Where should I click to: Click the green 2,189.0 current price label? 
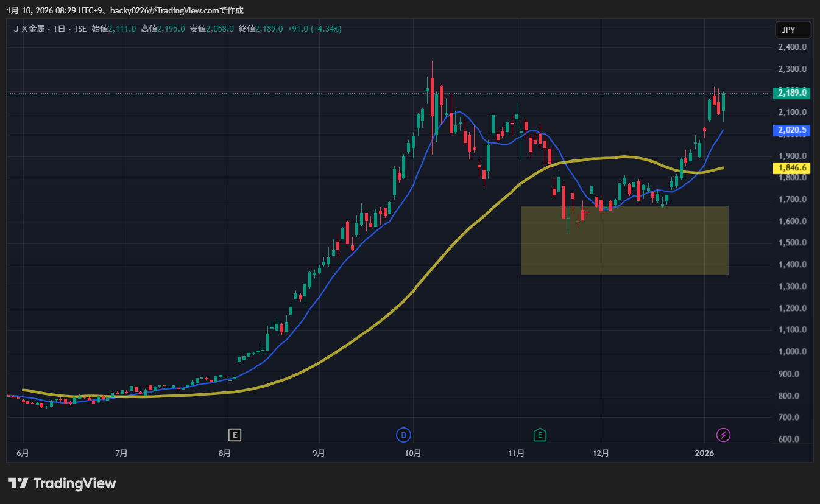point(792,93)
